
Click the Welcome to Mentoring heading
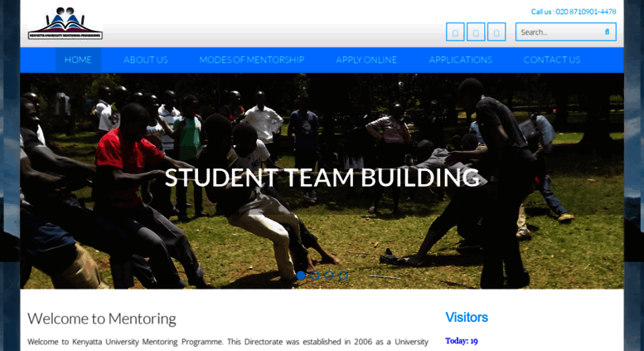102,319
